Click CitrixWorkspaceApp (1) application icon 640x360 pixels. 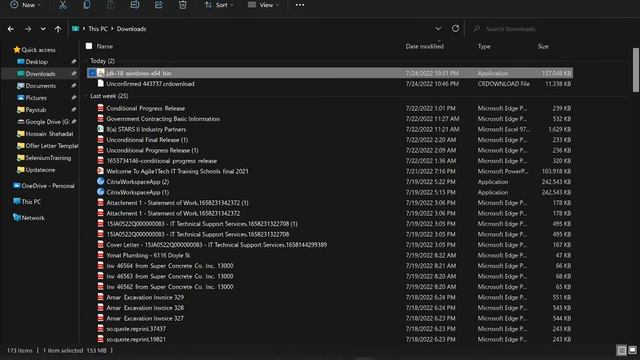(100, 192)
